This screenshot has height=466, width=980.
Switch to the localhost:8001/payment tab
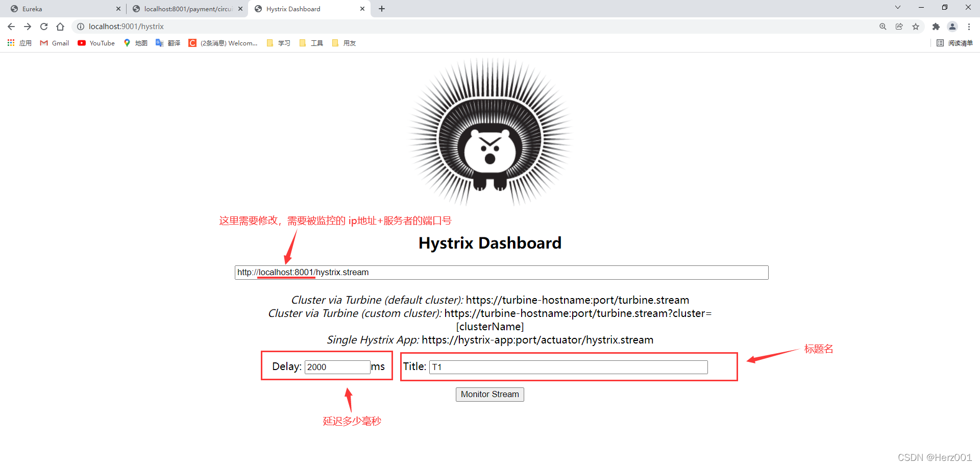pos(187,9)
